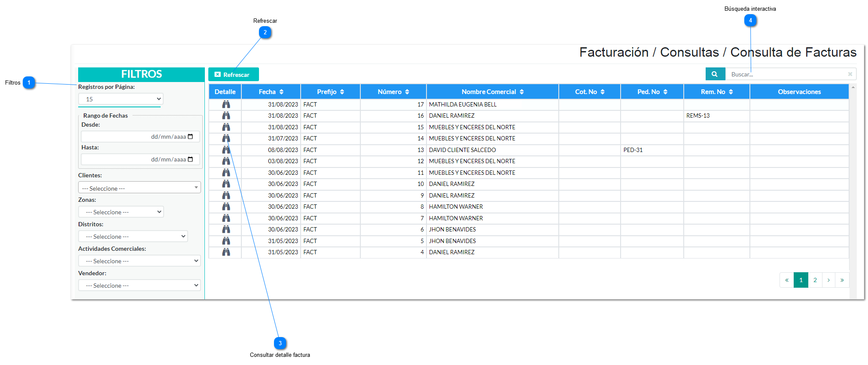This screenshot has width=868, height=365.
Task: Open detail icon for invoice number 4
Action: [226, 252]
